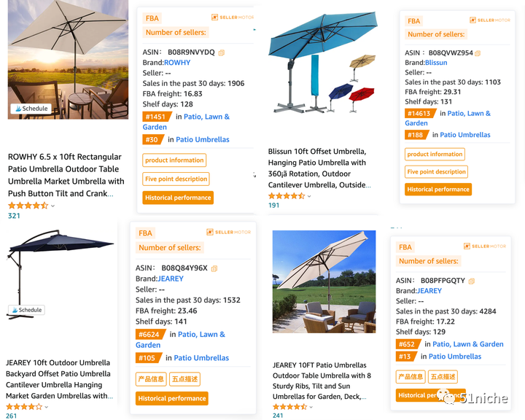Viewport: 525px width, 420px height.
Task: Click the Schedule badge on the ROWHY umbrella image
Action: click(x=31, y=109)
